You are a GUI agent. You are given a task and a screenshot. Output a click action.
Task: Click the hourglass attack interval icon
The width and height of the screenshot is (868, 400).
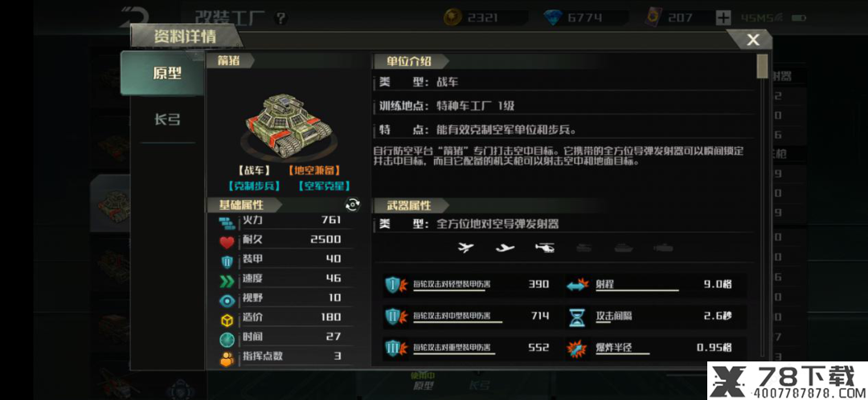click(576, 316)
